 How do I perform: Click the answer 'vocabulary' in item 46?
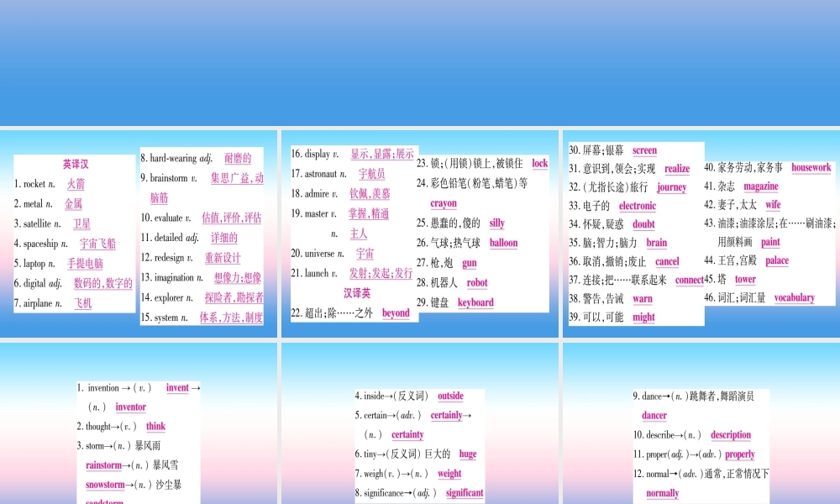pyautogui.click(x=795, y=298)
